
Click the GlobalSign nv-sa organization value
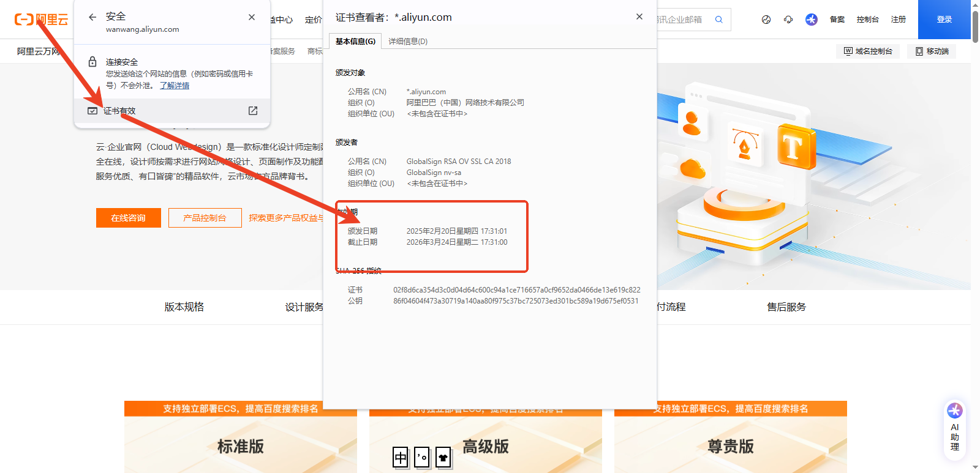pos(434,173)
